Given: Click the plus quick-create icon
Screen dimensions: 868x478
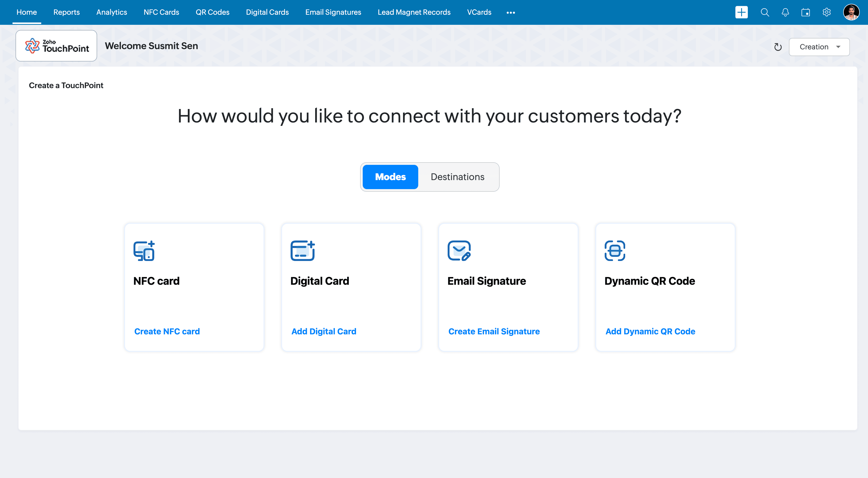Looking at the screenshot, I should click(741, 12).
